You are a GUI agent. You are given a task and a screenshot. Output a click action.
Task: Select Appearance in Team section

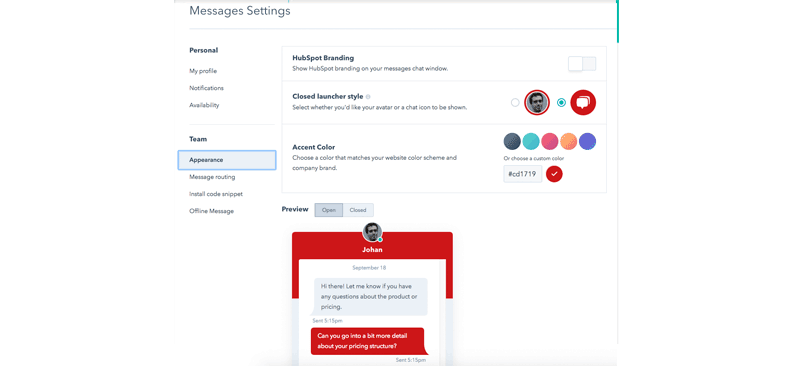[x=227, y=160]
